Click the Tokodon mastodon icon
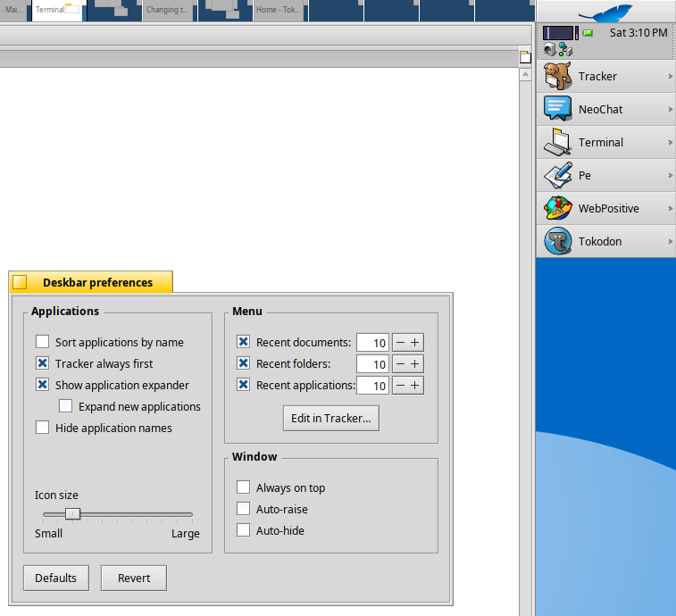Image resolution: width=676 pixels, height=616 pixels. point(557,241)
